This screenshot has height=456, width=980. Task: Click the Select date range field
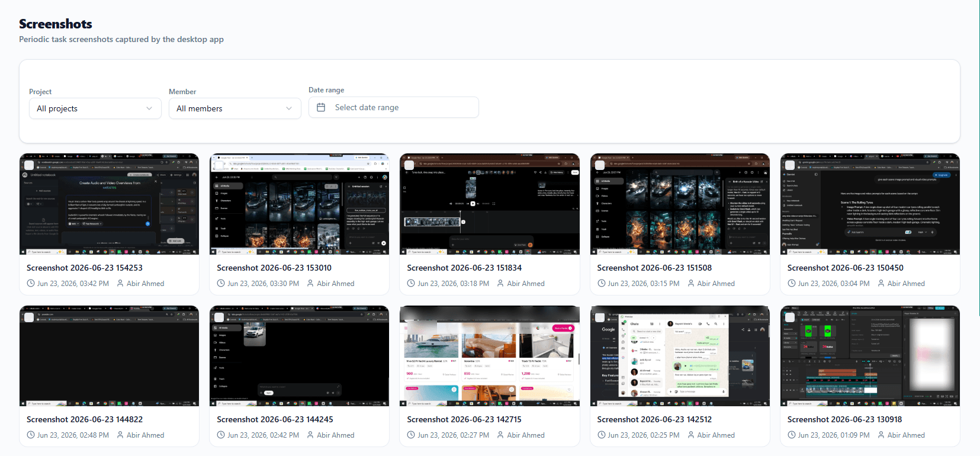tap(394, 107)
